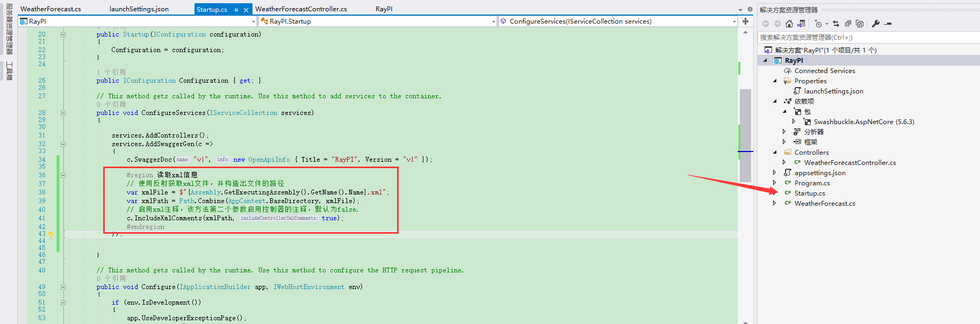Switch to the WeatherForecast.cs tab
Screen dimensions: 980x324
click(x=51, y=9)
